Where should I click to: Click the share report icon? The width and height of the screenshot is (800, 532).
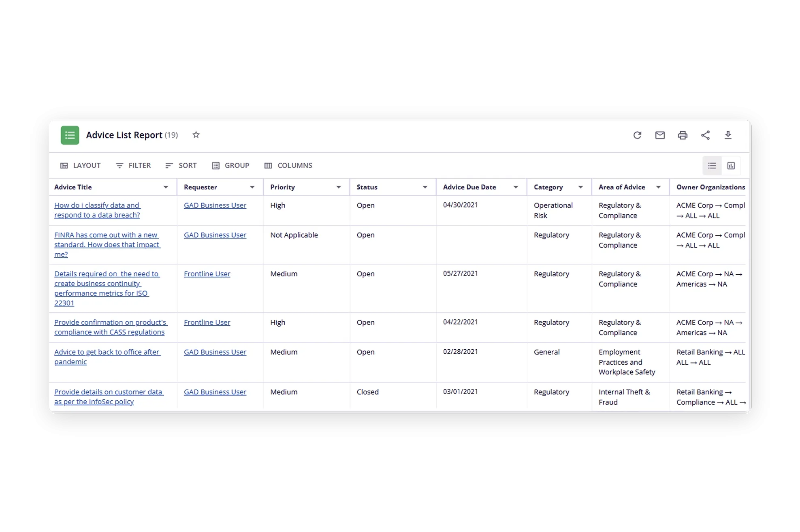click(x=705, y=135)
